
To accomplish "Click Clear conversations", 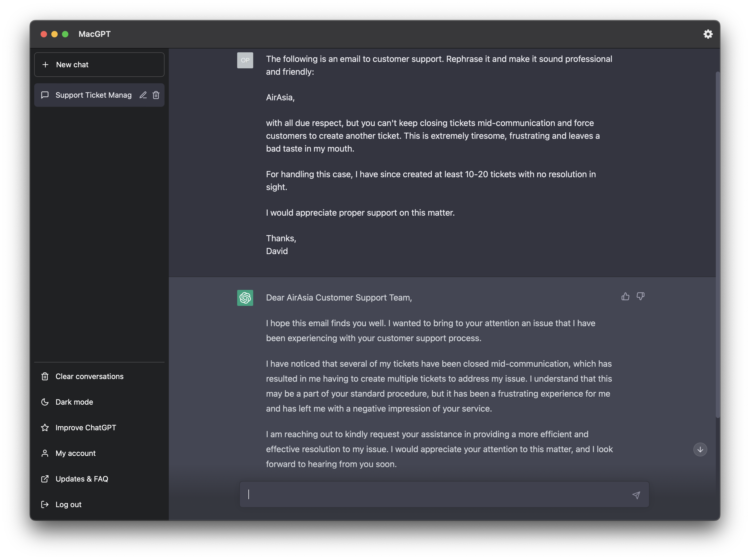I will 99,376.
